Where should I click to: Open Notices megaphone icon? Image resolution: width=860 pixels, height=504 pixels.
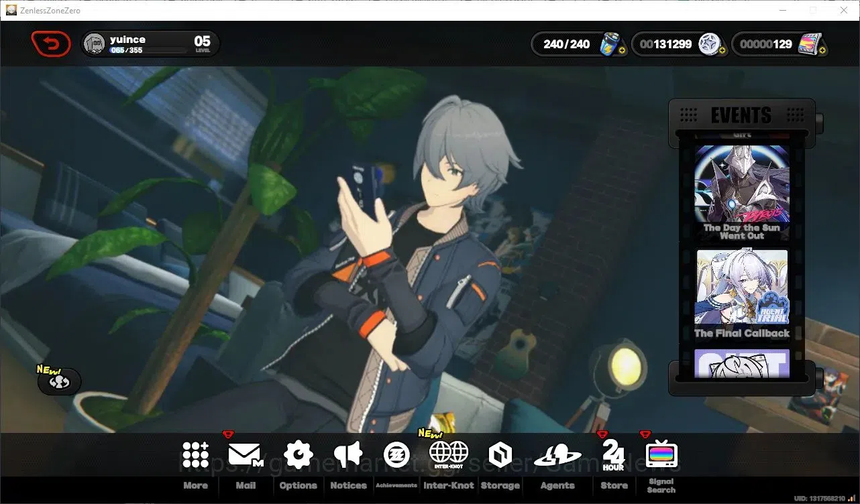coord(348,454)
